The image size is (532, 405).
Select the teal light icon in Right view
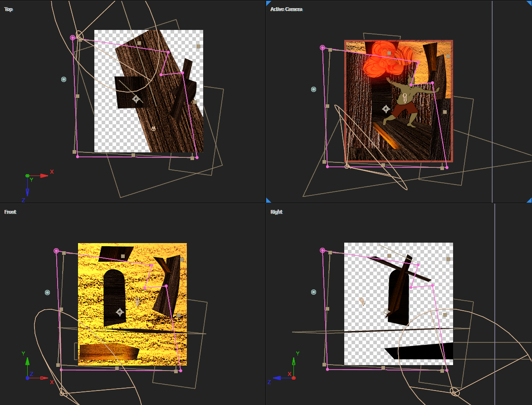coord(313,292)
